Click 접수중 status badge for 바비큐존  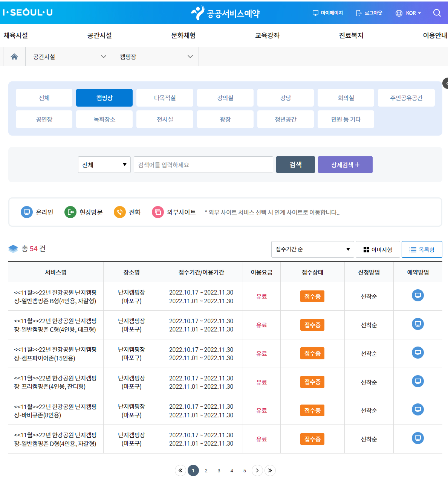point(312,411)
